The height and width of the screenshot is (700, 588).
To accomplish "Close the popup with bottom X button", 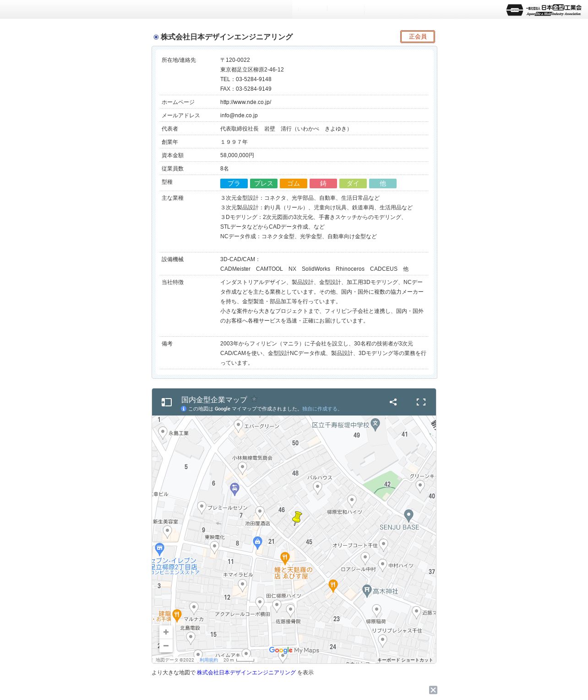I will pos(433,690).
